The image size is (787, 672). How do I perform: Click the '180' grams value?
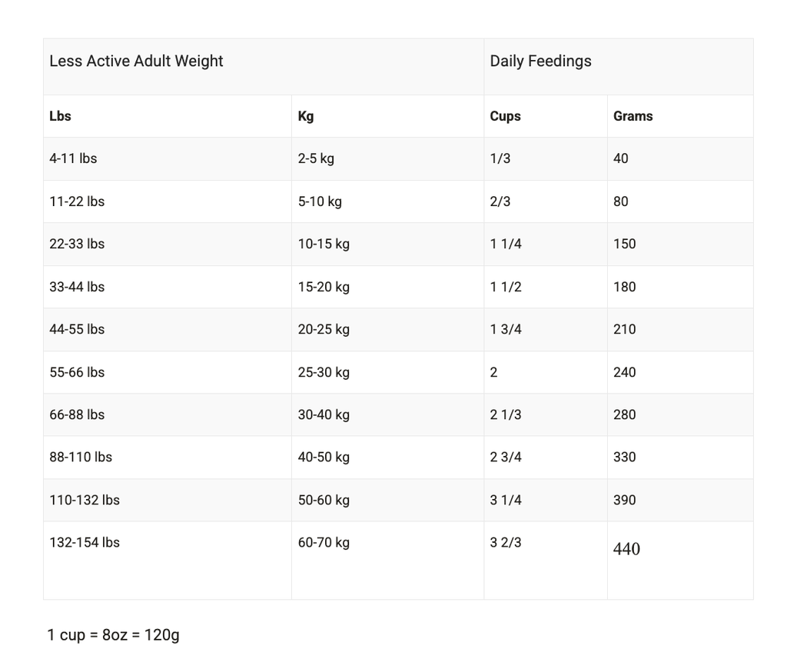(x=624, y=287)
